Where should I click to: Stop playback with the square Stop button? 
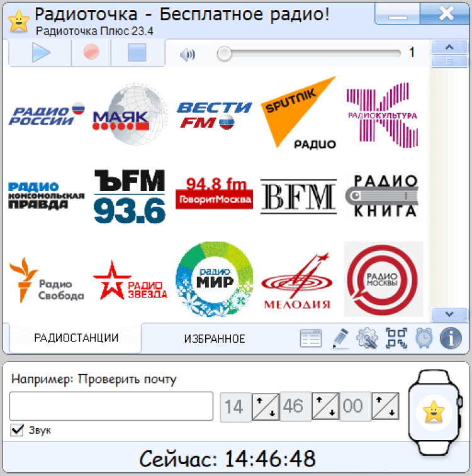[137, 53]
